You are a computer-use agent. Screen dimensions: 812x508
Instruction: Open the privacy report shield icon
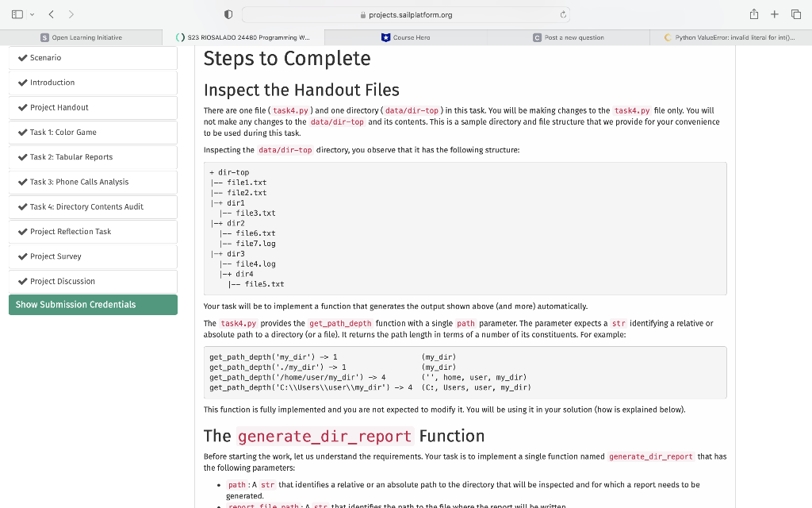tap(226, 13)
